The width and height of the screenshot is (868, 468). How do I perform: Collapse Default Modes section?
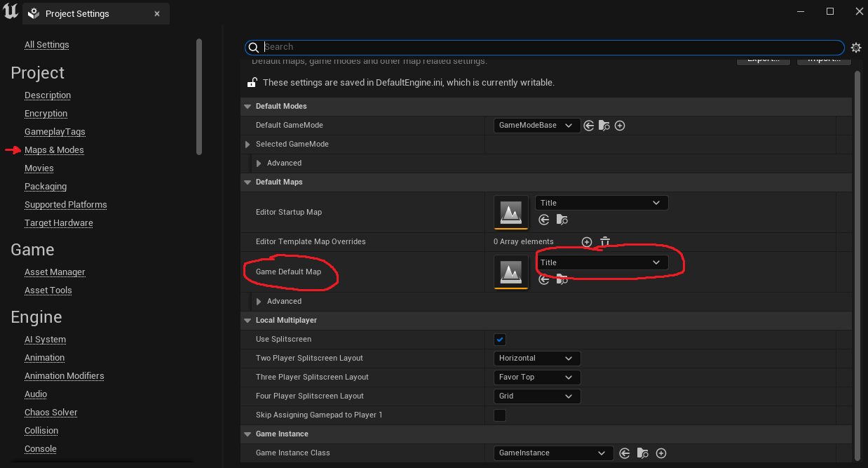point(247,107)
